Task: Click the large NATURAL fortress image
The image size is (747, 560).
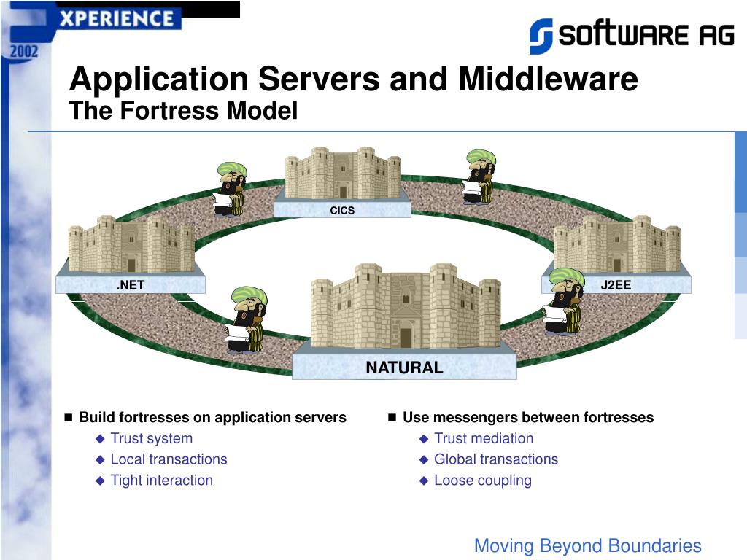Action: click(x=406, y=306)
